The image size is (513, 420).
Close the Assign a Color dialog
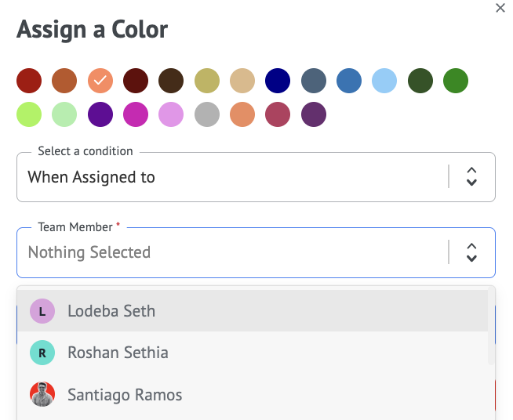[500, 8]
